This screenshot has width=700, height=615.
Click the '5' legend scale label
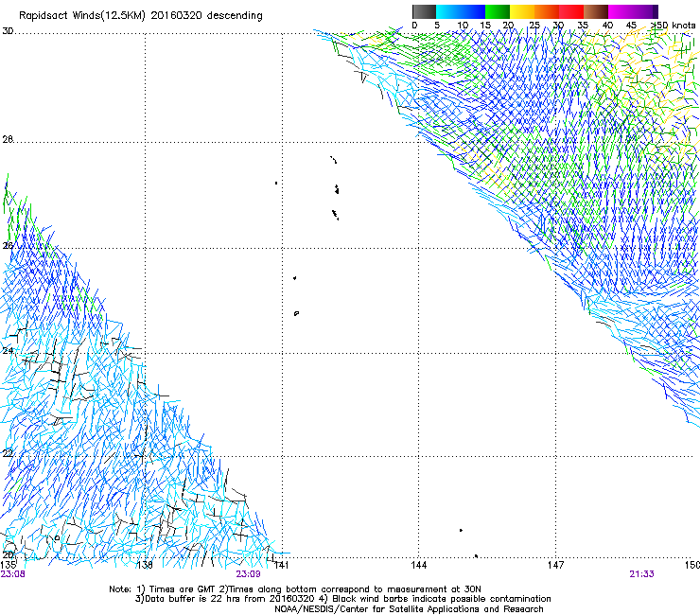(437, 26)
